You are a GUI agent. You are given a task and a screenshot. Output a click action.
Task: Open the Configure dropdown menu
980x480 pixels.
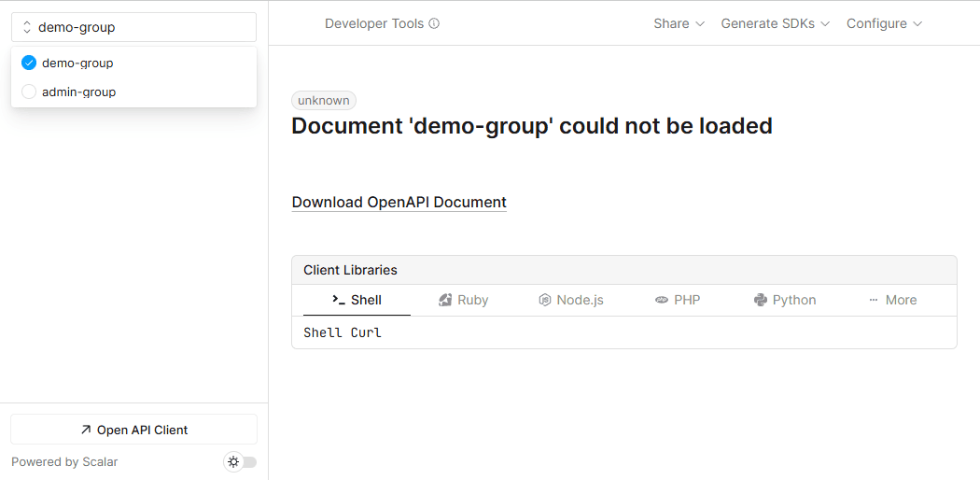pyautogui.click(x=884, y=23)
